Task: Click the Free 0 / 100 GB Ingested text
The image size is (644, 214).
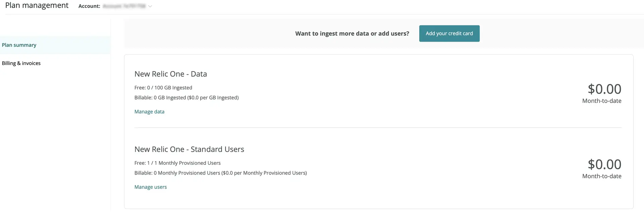Action: click(163, 88)
